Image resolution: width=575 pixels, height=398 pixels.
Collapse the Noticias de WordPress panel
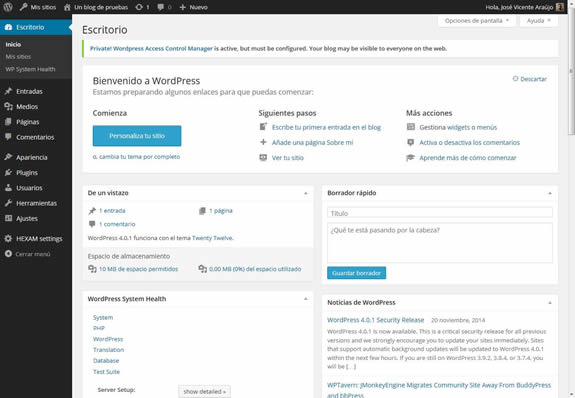point(550,303)
